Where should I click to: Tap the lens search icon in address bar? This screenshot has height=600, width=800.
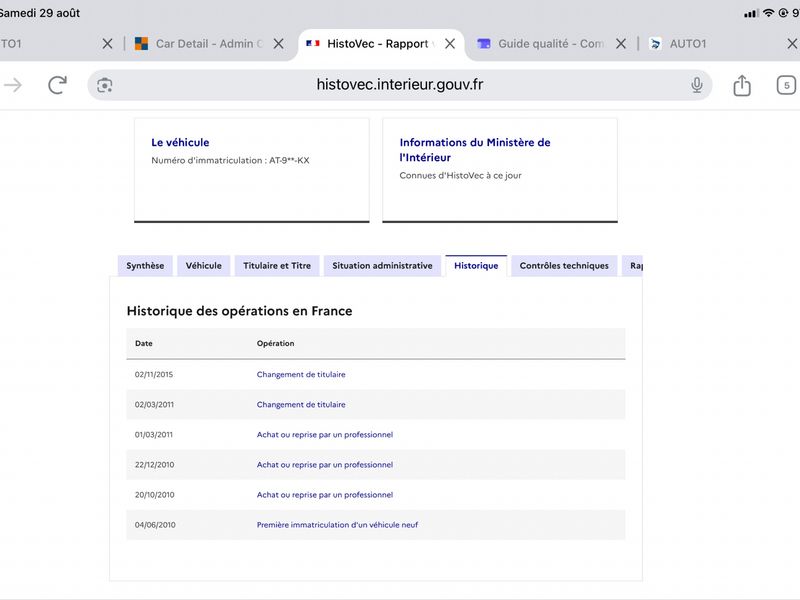click(x=105, y=85)
